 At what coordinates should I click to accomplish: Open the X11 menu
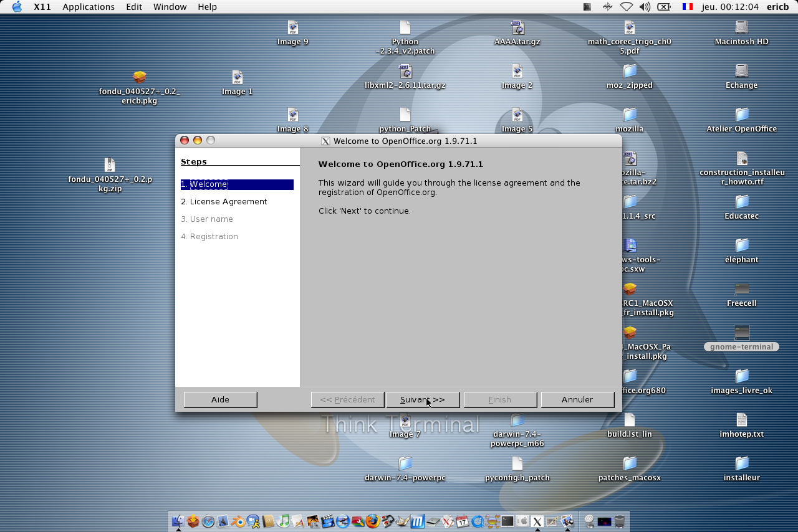click(x=42, y=7)
